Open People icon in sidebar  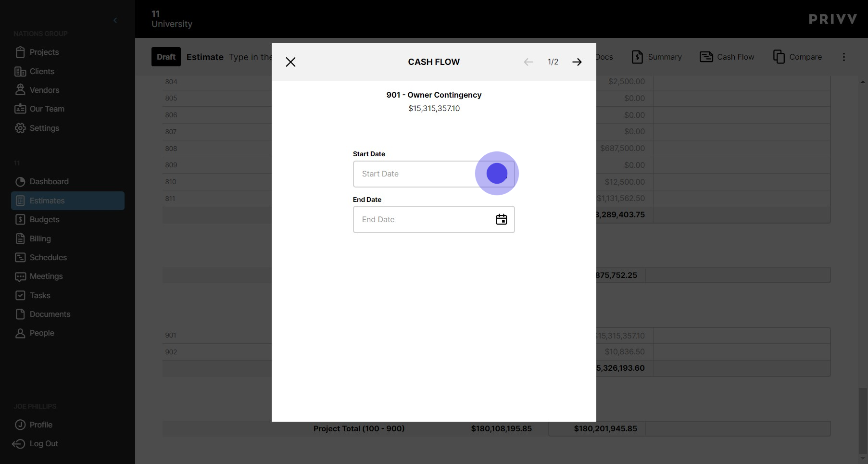point(20,333)
